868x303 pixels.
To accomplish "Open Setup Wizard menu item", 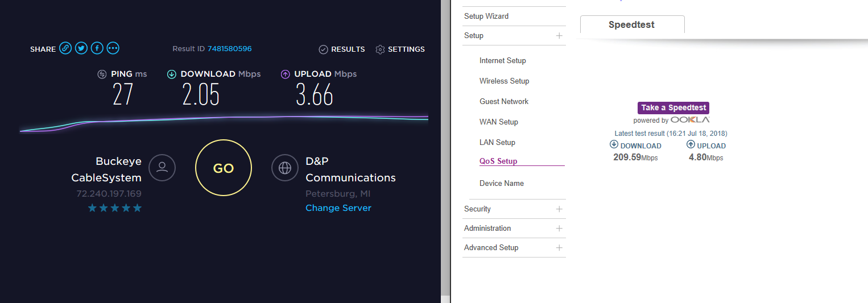I will click(x=486, y=16).
